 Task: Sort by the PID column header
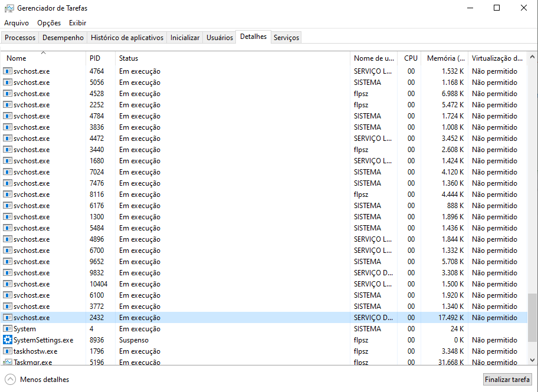100,58
